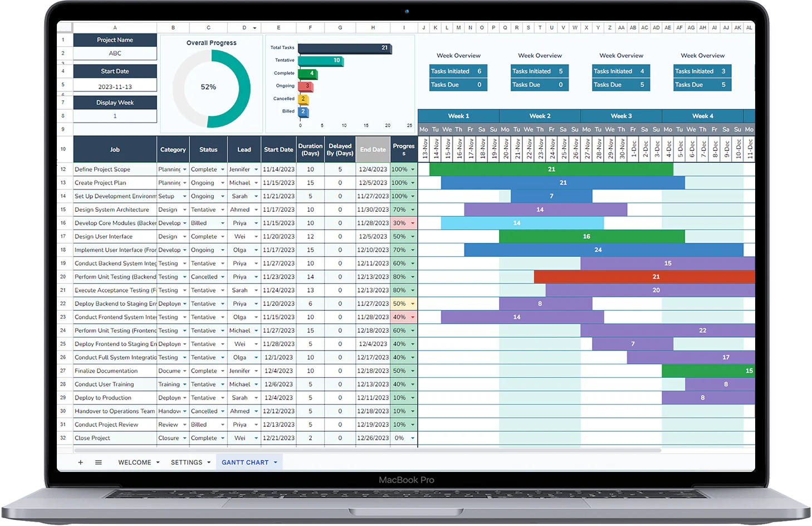Open Status dropdown for Handover to Operations Team

[x=223, y=411]
